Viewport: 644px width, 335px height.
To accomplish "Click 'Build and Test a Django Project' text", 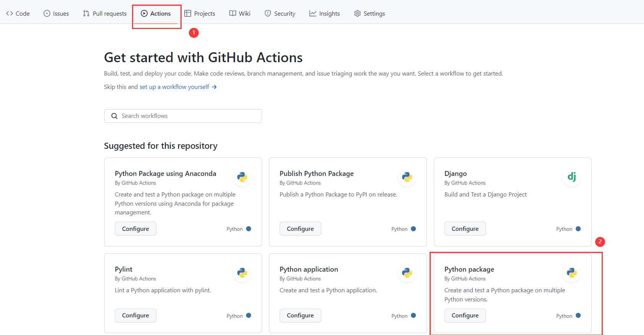I will 485,195.
